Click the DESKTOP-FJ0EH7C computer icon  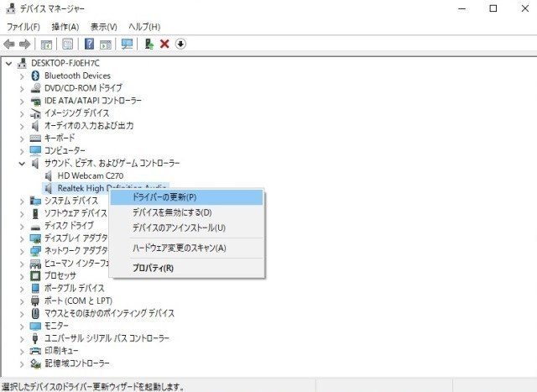coord(23,63)
